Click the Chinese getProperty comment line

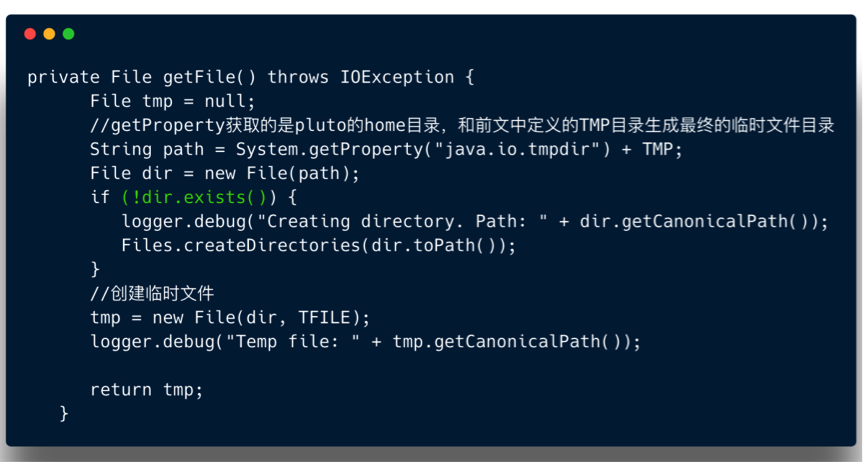tap(462, 125)
